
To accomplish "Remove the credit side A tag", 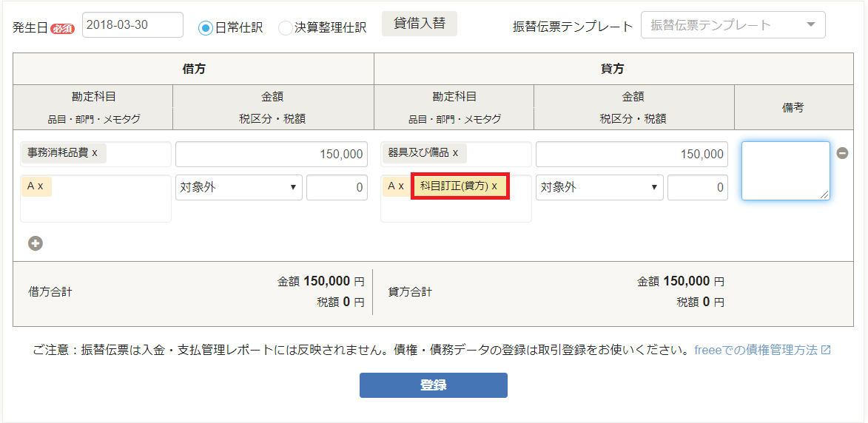I will [401, 186].
